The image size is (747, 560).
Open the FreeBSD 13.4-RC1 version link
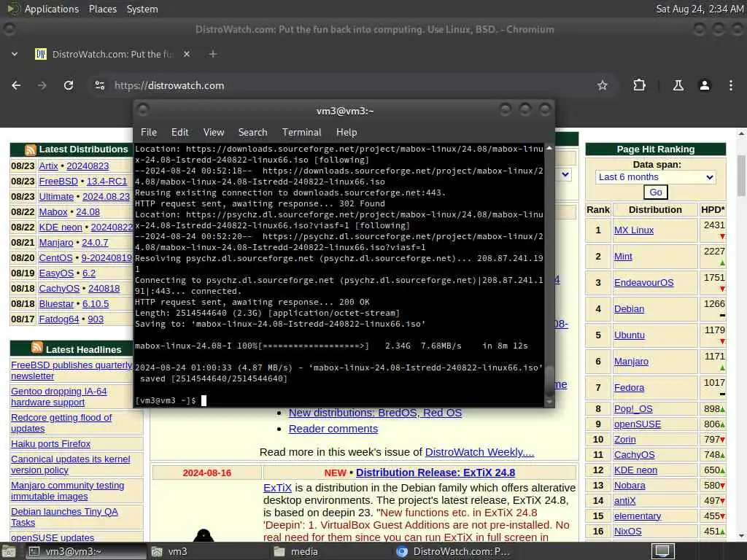point(107,182)
